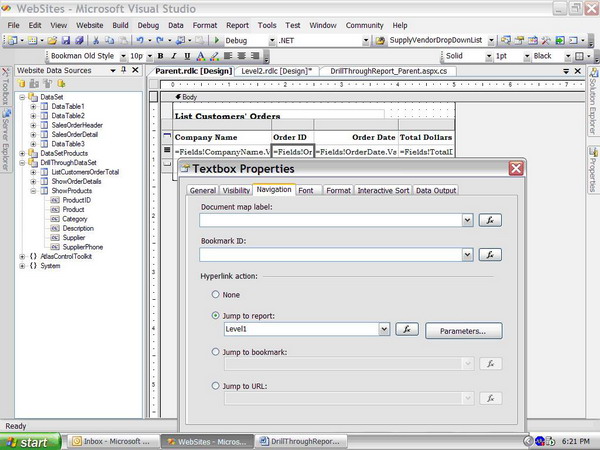Open the Properties Window toolbar icon
Screen dimensions: 600x450
[519, 40]
